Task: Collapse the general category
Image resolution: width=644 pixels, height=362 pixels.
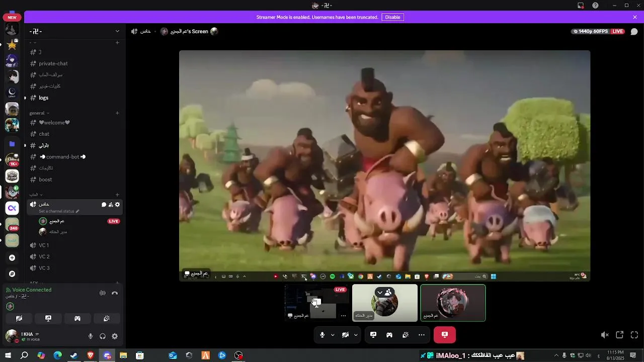Action: 39,113
